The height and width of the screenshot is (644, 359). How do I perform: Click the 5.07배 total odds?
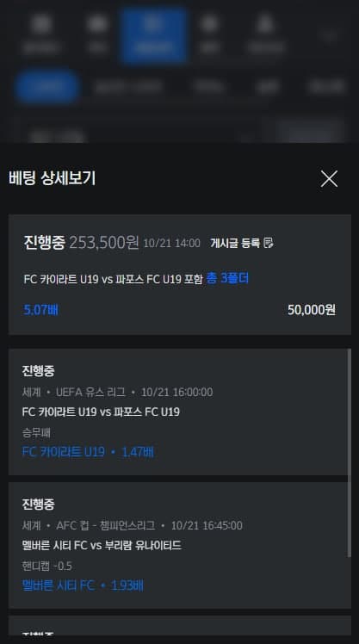(40, 310)
